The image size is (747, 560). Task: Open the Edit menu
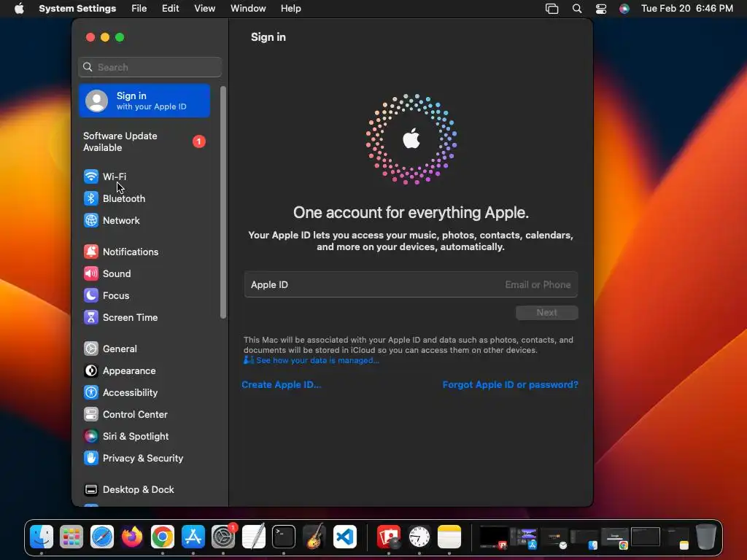(171, 9)
